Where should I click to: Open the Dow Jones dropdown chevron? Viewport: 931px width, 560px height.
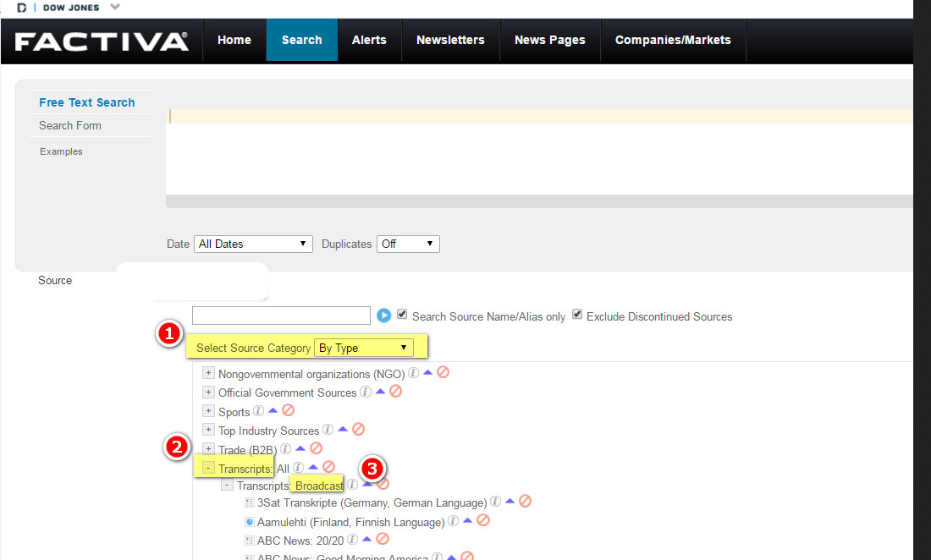click(x=115, y=7)
